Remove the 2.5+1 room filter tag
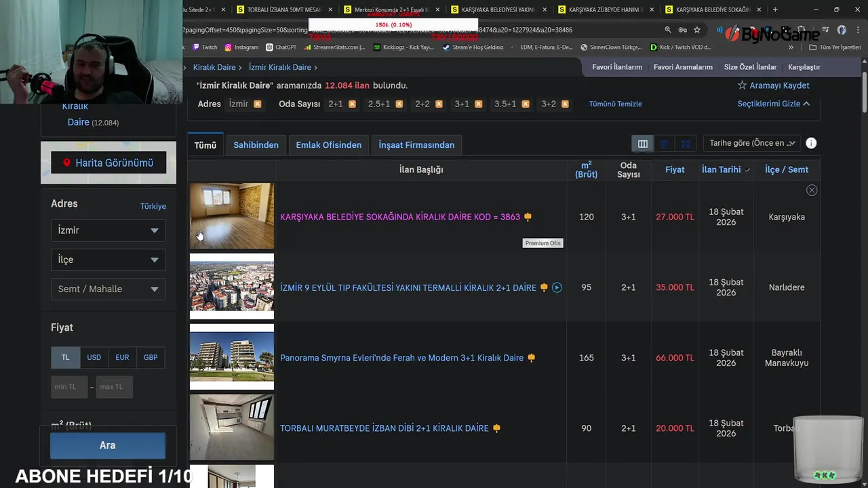 (x=399, y=104)
